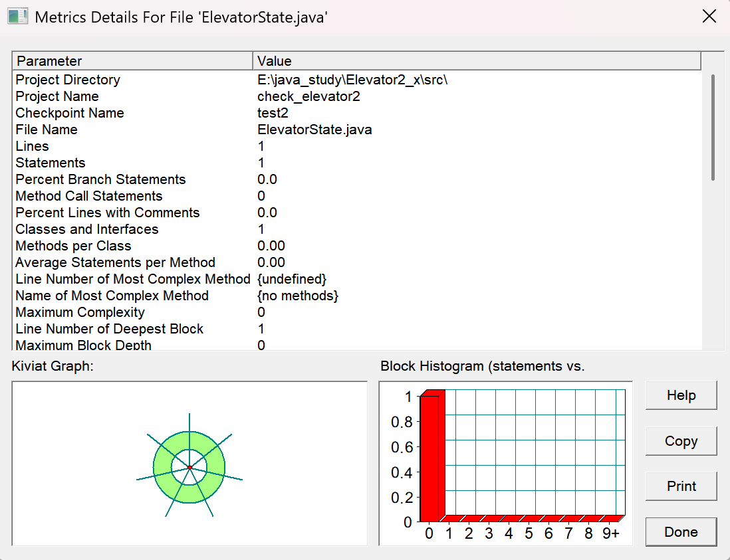Image resolution: width=730 pixels, height=560 pixels.
Task: Click the window's app icon in title bar
Action: click(18, 17)
